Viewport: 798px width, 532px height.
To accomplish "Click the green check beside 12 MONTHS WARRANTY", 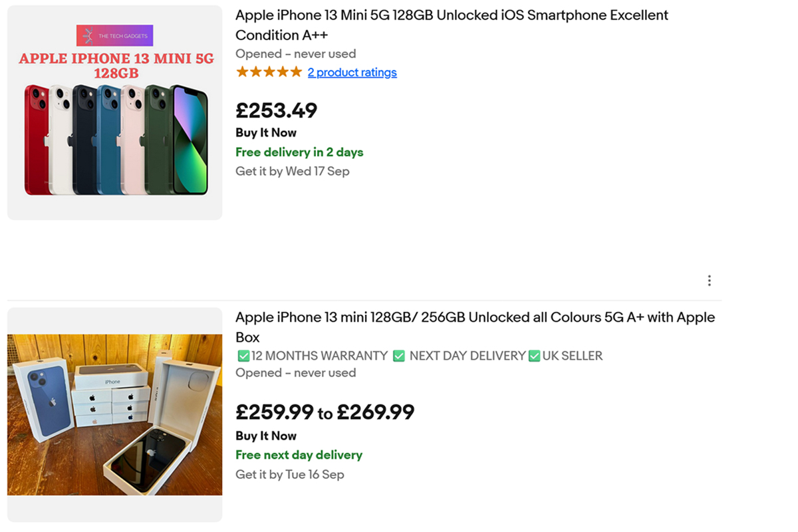I will pyautogui.click(x=243, y=356).
